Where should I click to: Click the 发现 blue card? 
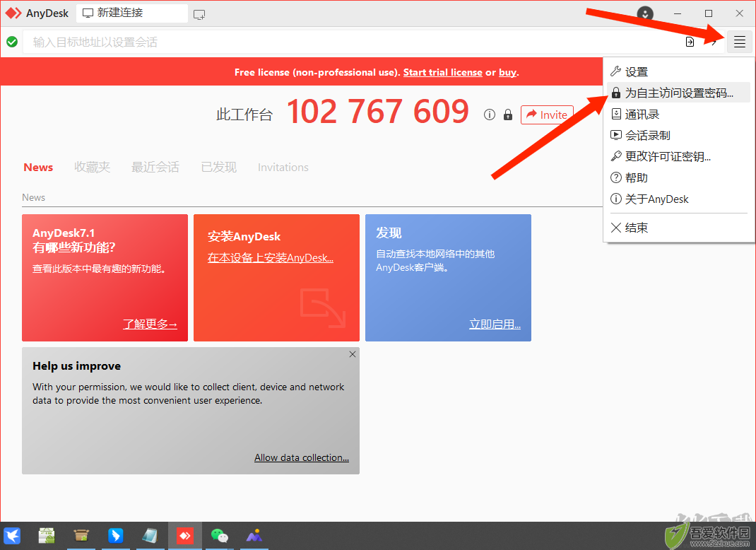click(448, 278)
